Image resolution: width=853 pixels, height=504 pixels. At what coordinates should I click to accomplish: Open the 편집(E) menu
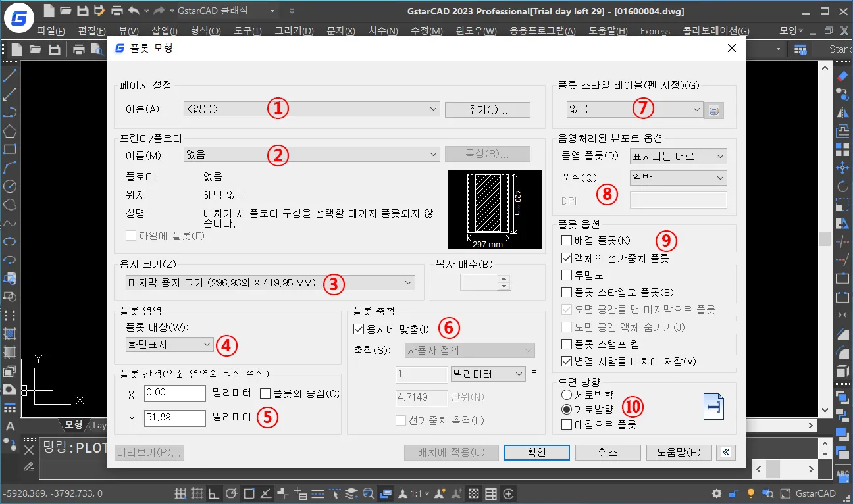(91, 31)
